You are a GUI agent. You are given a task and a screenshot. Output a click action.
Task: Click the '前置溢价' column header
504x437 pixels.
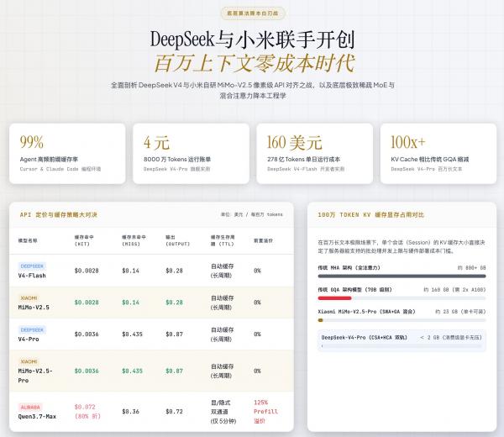click(x=263, y=240)
